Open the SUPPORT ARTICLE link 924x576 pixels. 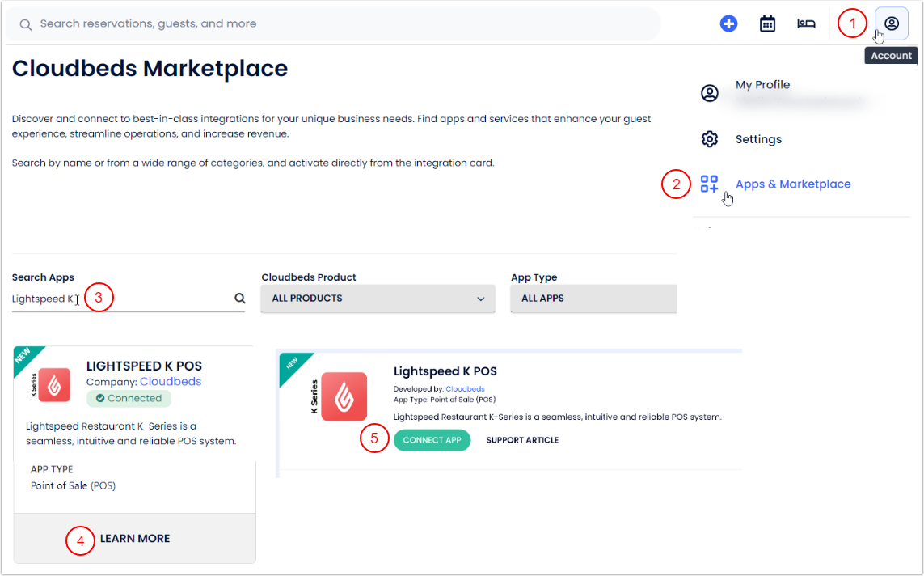[x=522, y=440]
